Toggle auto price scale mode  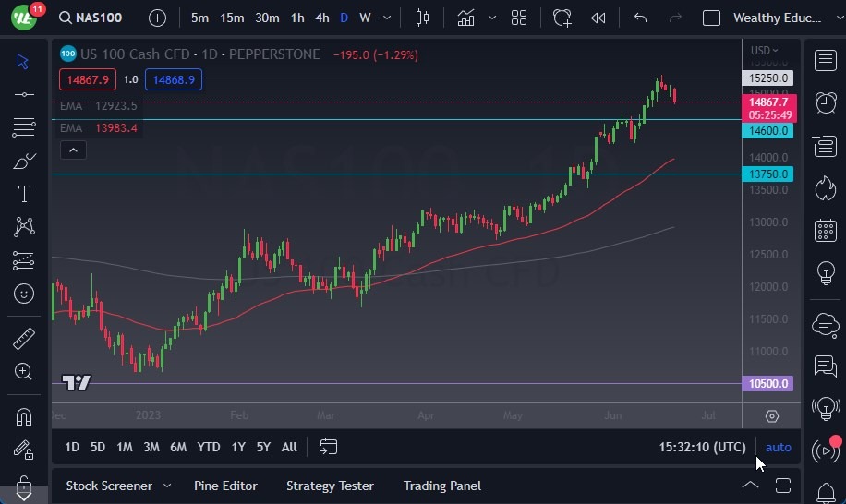[779, 447]
